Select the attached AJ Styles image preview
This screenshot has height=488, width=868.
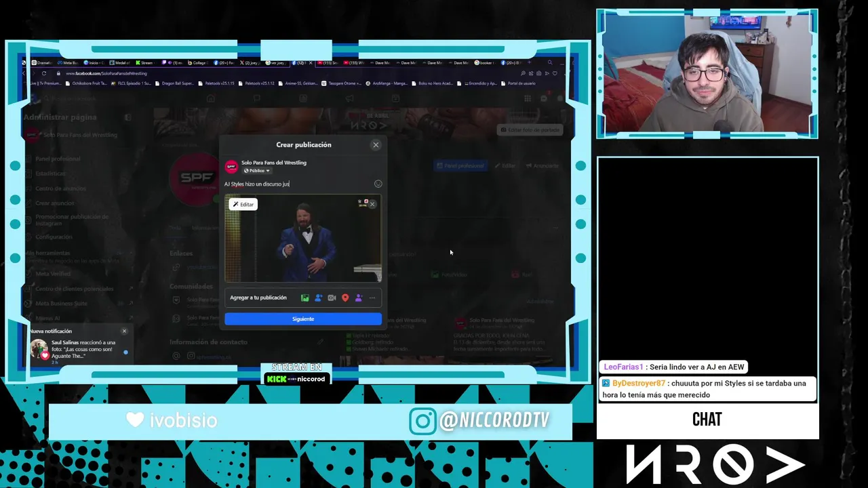click(303, 238)
